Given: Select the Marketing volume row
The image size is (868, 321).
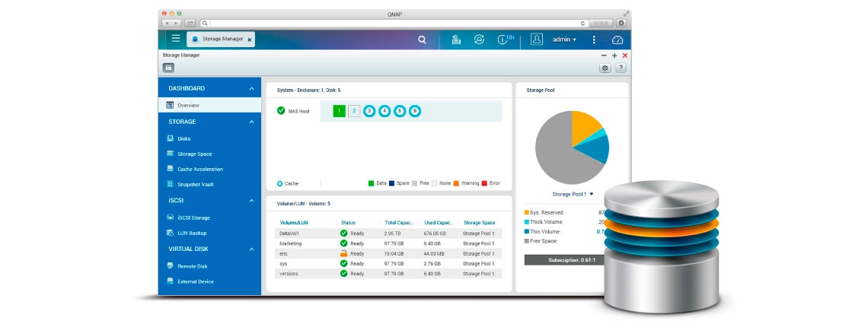Looking at the screenshot, I should click(x=388, y=243).
